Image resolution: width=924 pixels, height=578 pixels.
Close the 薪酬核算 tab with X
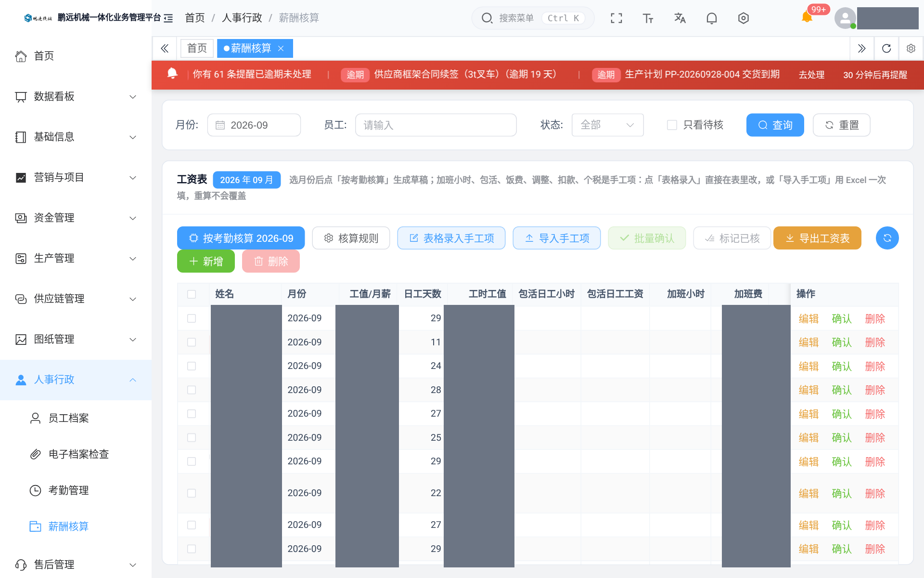pyautogui.click(x=281, y=48)
